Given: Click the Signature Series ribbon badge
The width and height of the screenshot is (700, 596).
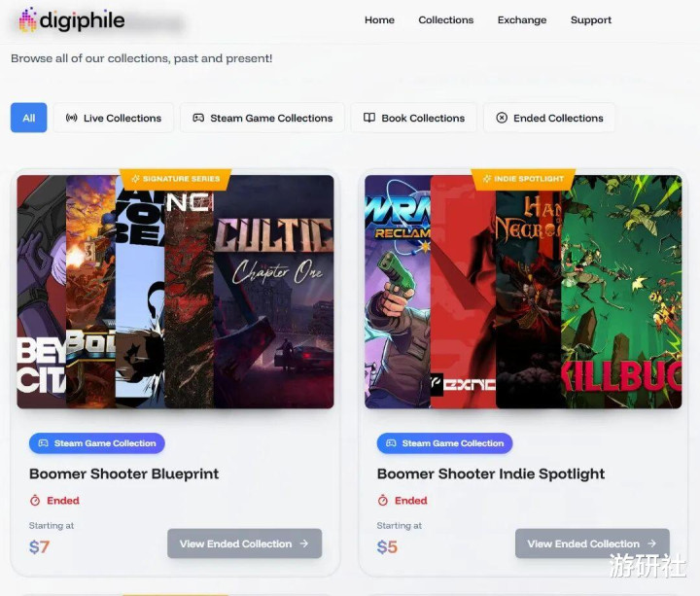Looking at the screenshot, I should pyautogui.click(x=175, y=179).
